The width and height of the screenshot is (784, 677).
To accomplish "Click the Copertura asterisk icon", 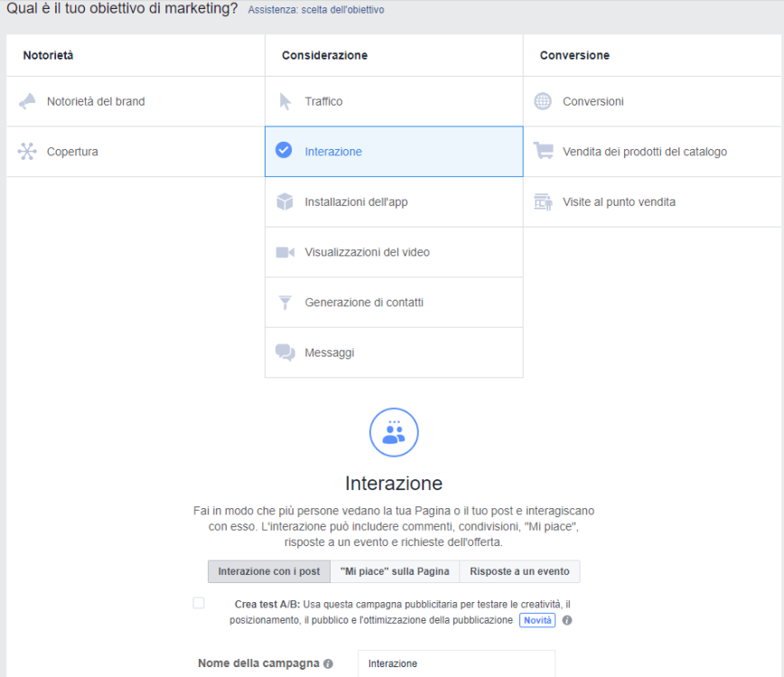I will 28,151.
